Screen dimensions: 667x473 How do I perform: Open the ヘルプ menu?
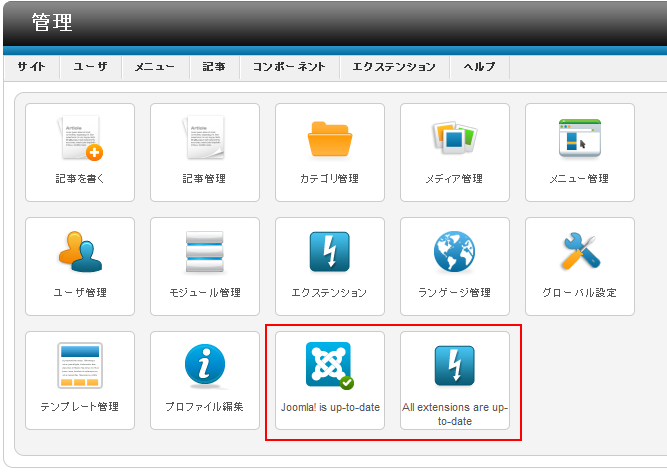[x=479, y=67]
